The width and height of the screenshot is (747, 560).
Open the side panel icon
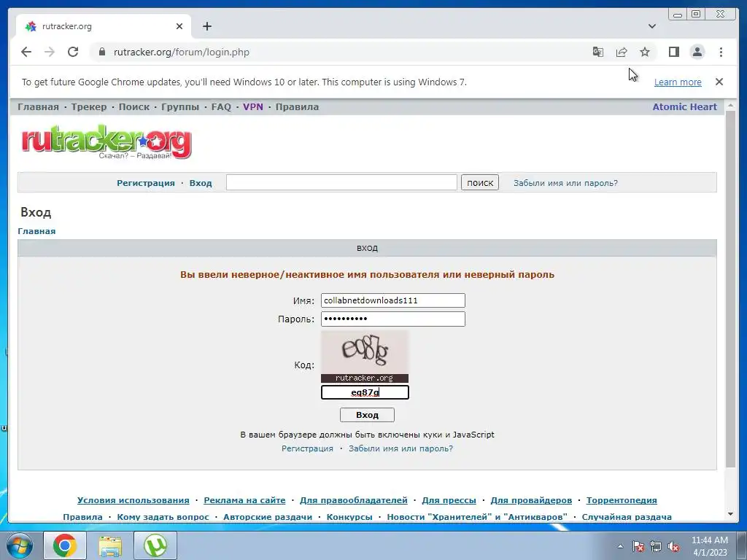673,52
